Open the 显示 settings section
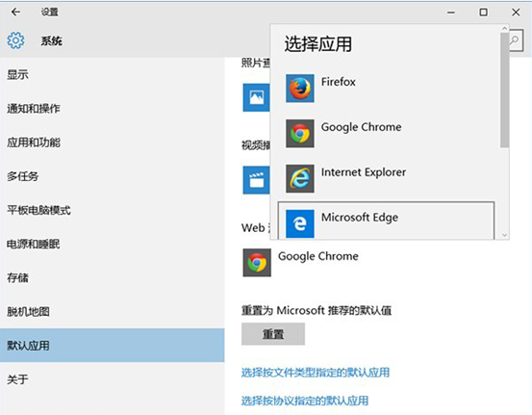Viewport: 532px width, 415px height. click(112, 75)
